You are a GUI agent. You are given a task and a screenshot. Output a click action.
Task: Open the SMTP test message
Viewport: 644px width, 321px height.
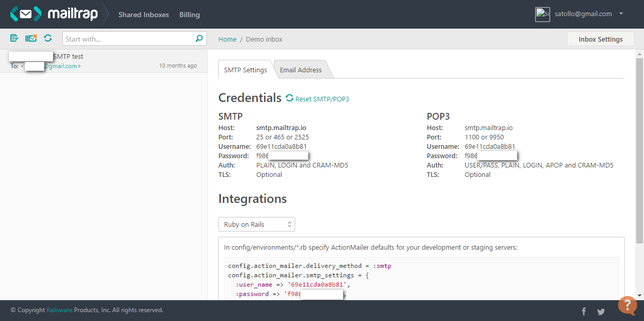pyautogui.click(x=103, y=61)
